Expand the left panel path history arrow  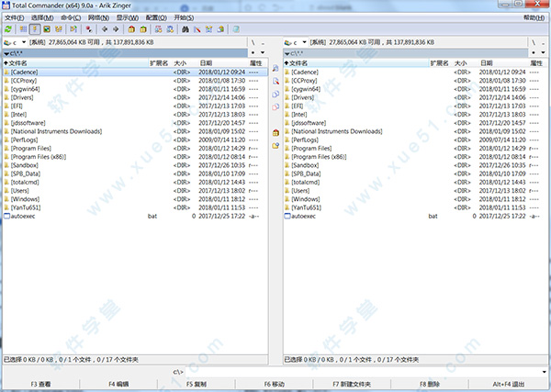point(264,53)
